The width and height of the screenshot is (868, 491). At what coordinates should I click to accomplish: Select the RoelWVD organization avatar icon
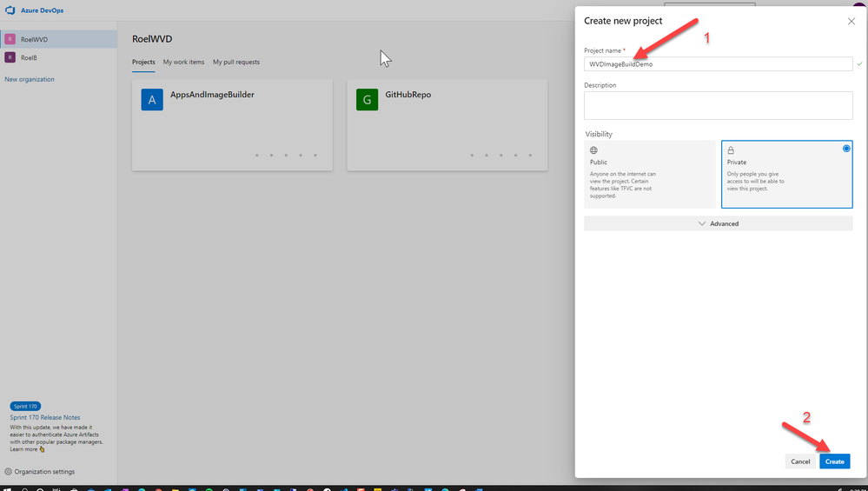(10, 39)
